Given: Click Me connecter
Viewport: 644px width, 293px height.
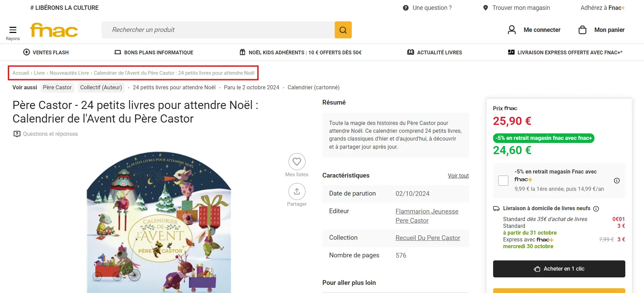Looking at the screenshot, I should click(x=542, y=30).
